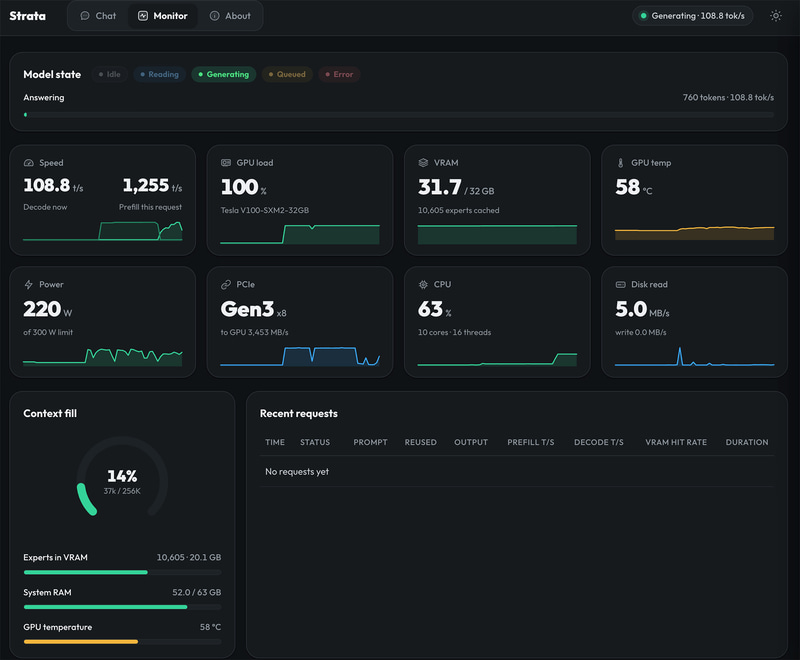Click the speedometer icon on Speed card
The width and height of the screenshot is (800, 660).
coord(29,163)
